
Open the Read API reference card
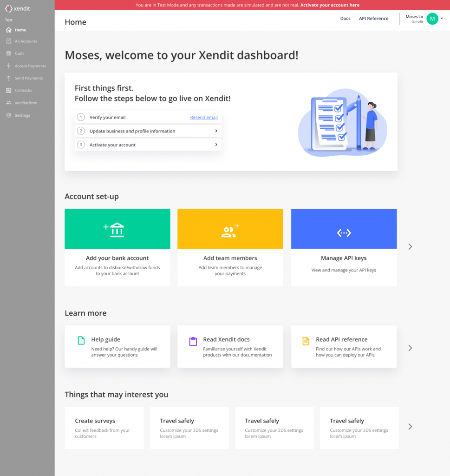[344, 347]
